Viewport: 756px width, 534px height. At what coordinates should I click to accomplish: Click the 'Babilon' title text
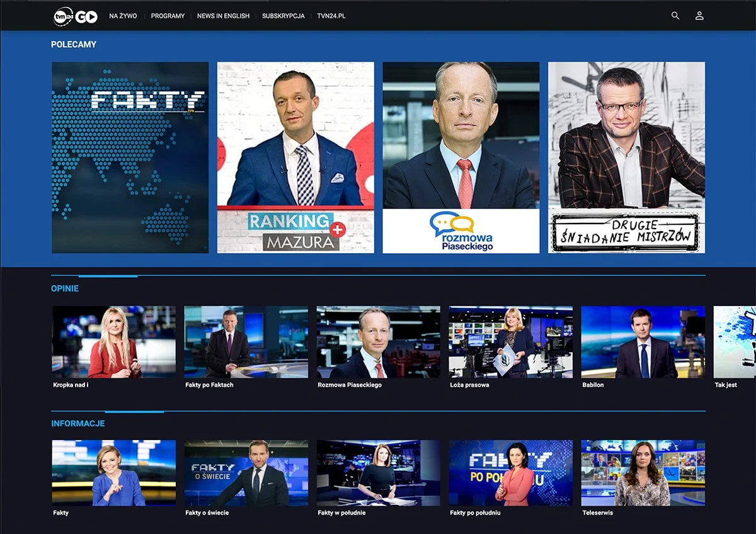[593, 385]
